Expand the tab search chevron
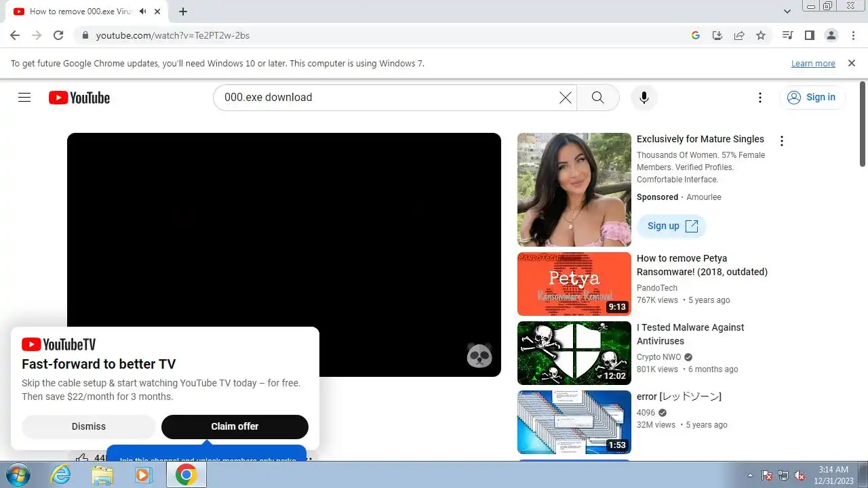Viewport: 868px width, 488px height. pos(787,12)
